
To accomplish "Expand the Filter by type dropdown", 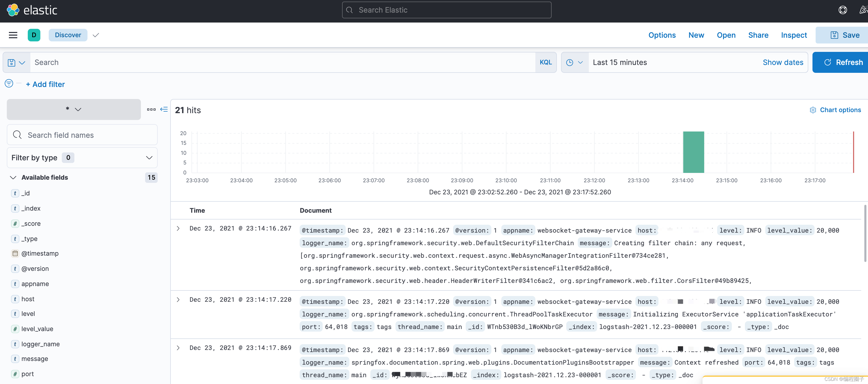I will (x=82, y=158).
